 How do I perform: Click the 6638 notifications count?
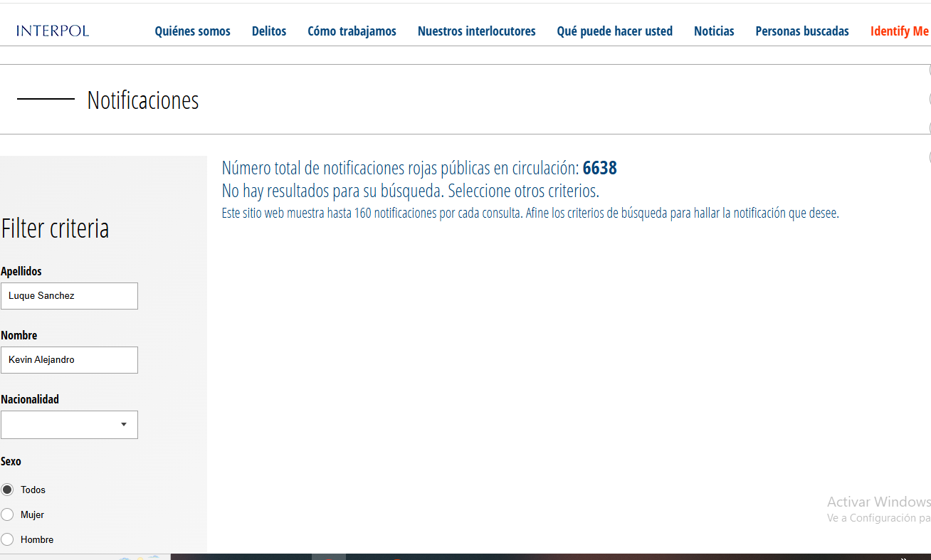pyautogui.click(x=599, y=169)
